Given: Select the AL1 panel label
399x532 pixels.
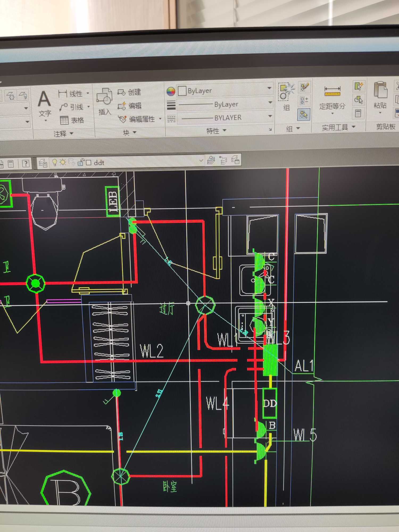Looking at the screenshot, I should [304, 366].
